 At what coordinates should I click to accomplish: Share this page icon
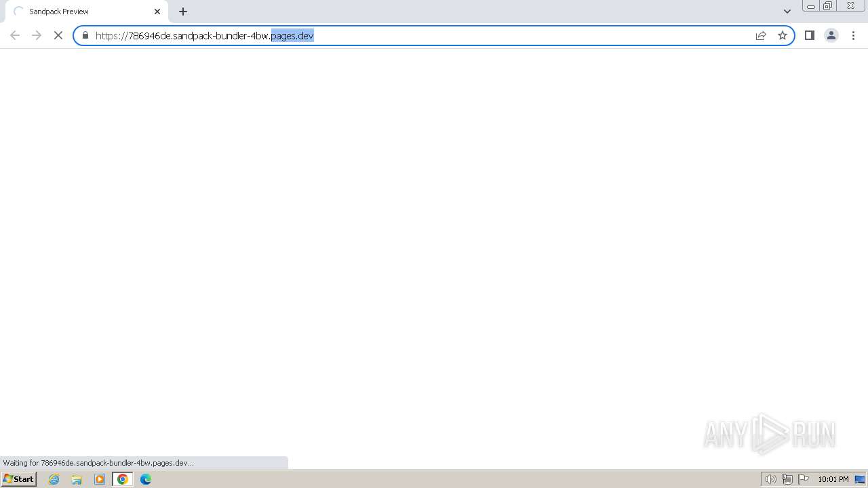761,35
